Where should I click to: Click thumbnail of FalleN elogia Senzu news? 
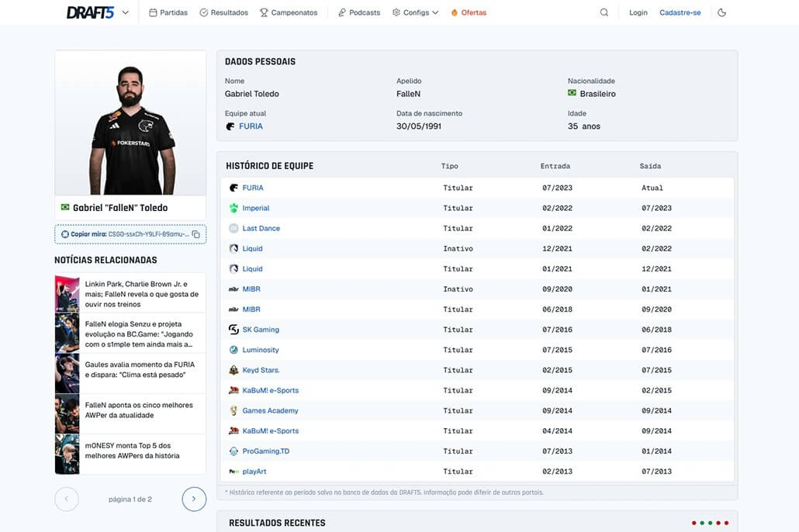(x=67, y=333)
